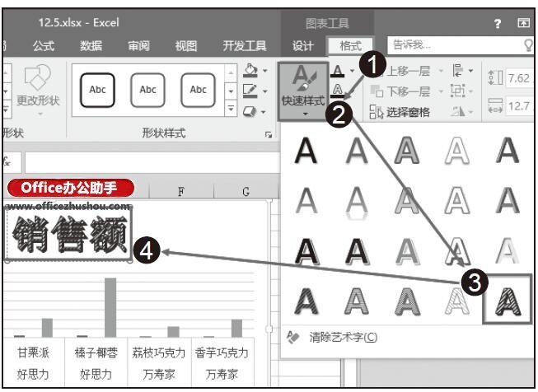The height and width of the screenshot is (392, 538).
Task: Click the Shape Outline pen icon
Action: (x=250, y=91)
